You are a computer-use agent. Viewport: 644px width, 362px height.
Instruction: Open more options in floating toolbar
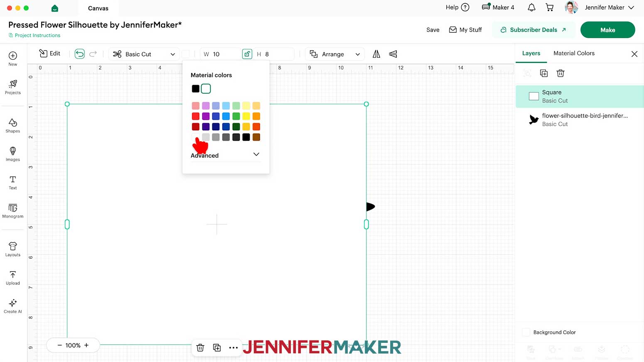coord(234,347)
